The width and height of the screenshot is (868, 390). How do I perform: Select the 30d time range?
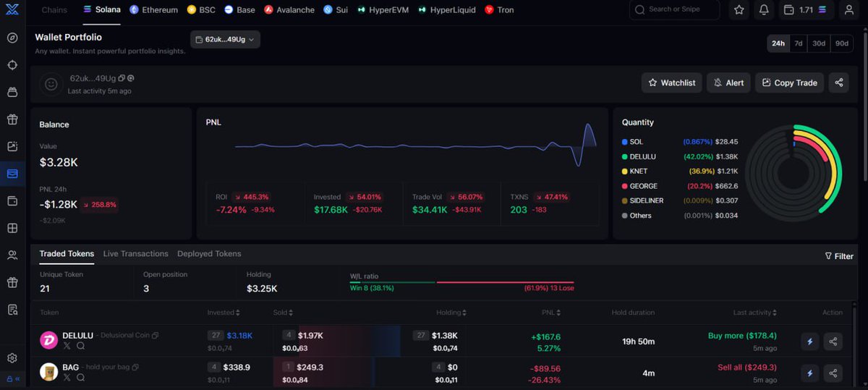tap(819, 43)
